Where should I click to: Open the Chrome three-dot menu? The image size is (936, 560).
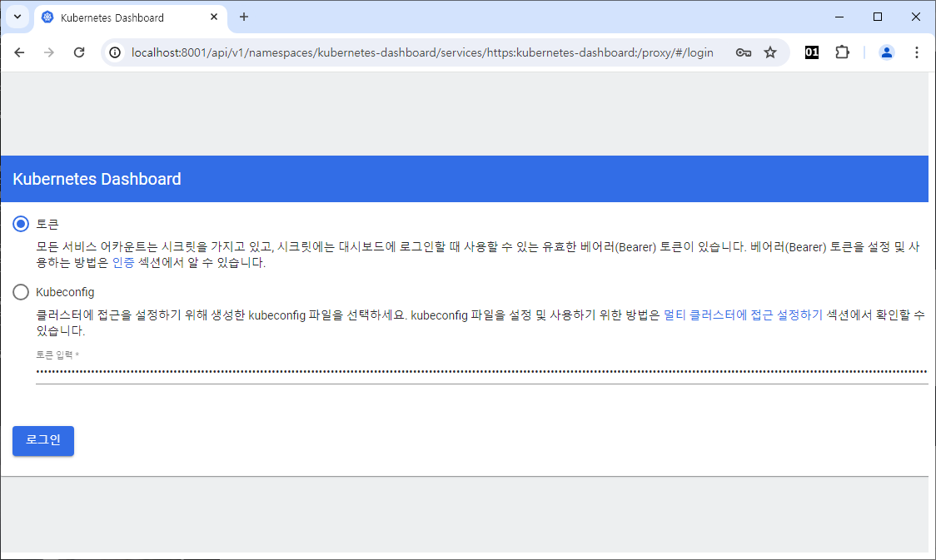(916, 52)
